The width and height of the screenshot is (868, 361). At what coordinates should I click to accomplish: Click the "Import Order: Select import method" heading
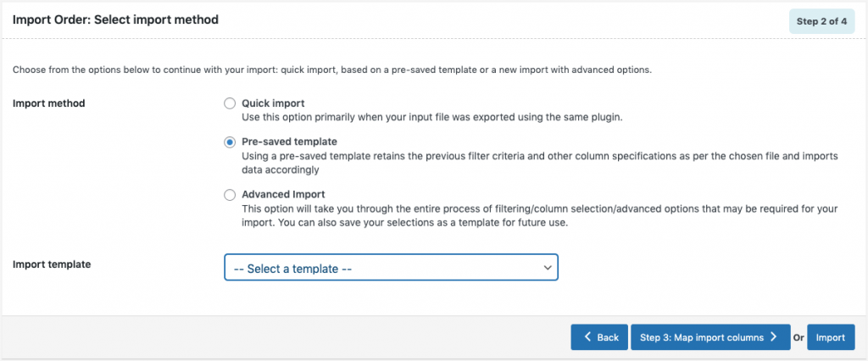(115, 19)
